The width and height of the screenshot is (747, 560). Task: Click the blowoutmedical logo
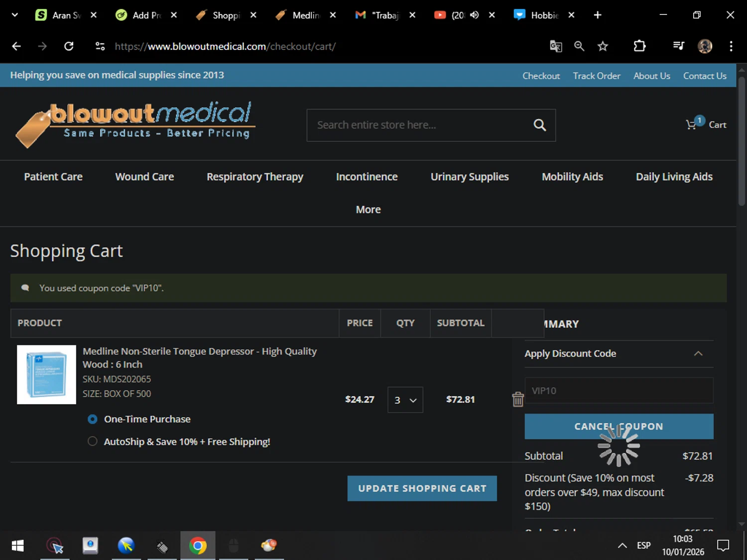[x=134, y=124]
